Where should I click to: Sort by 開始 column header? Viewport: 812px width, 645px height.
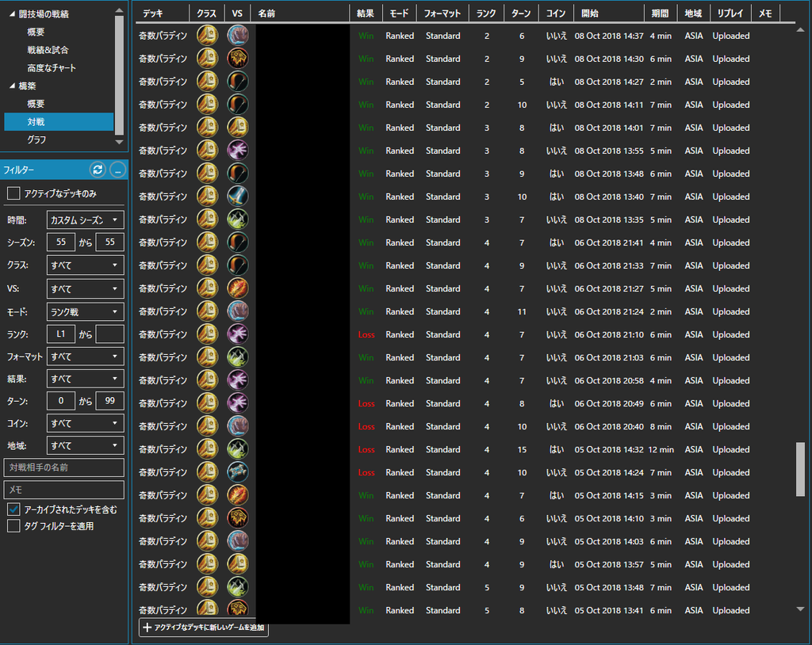[608, 13]
